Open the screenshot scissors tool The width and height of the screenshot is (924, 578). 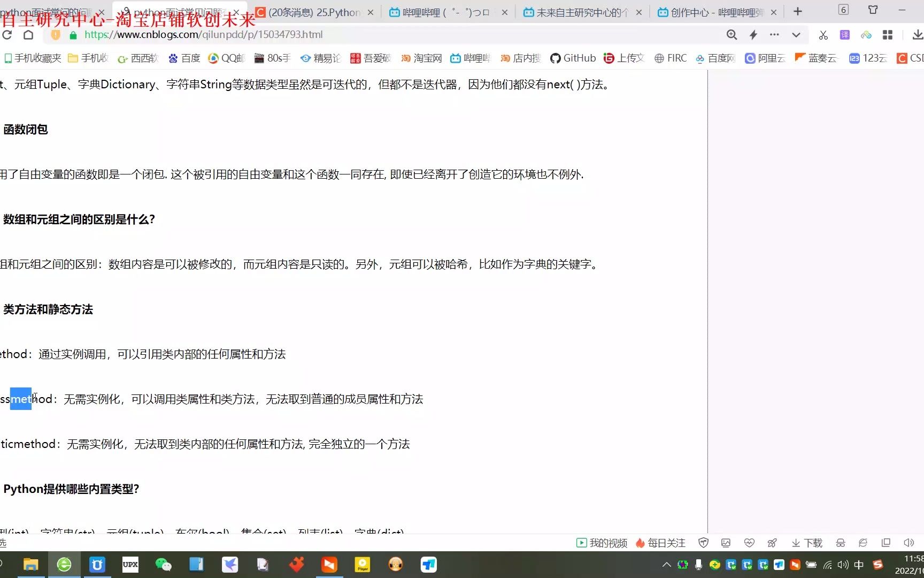coord(823,34)
